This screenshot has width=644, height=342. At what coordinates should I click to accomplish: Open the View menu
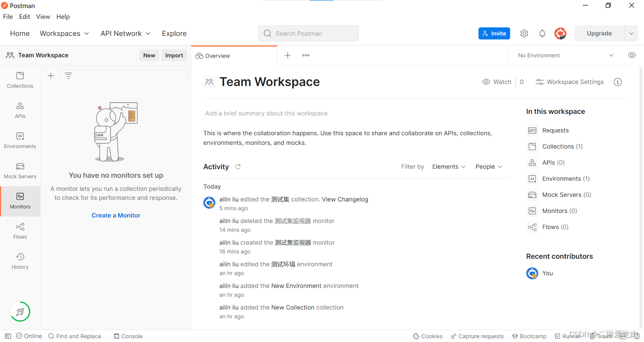click(x=43, y=16)
